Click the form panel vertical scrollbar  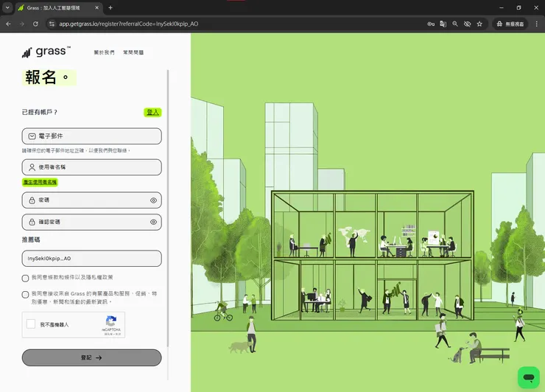tap(168, 208)
